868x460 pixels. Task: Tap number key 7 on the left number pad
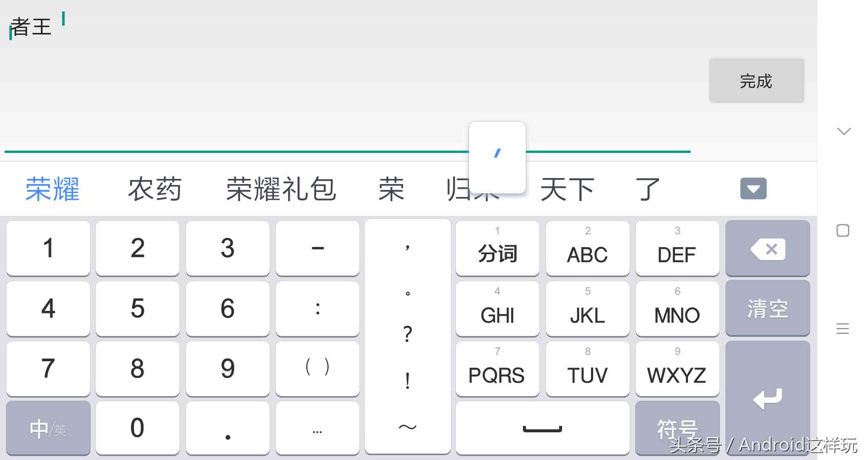pos(48,368)
